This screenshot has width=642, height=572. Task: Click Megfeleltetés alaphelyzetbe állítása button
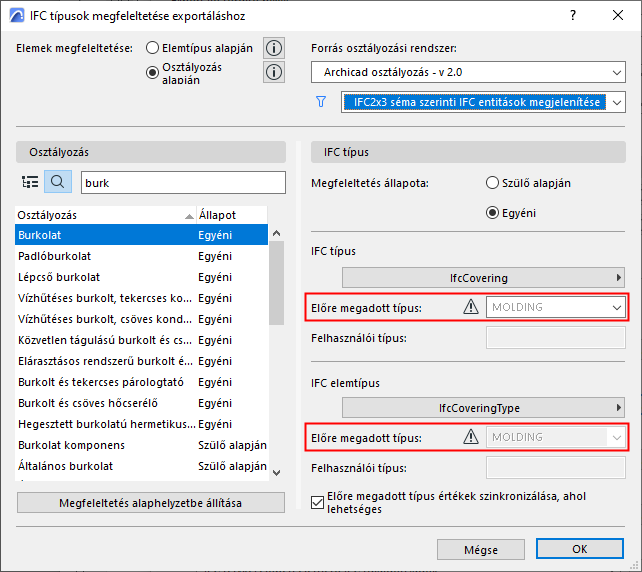[151, 503]
